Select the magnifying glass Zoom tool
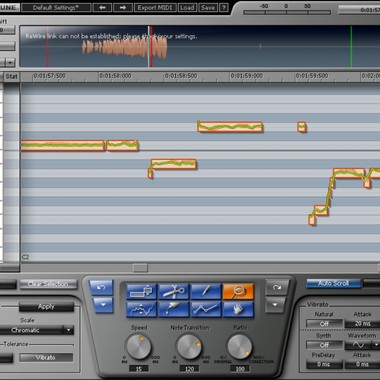 238,292
